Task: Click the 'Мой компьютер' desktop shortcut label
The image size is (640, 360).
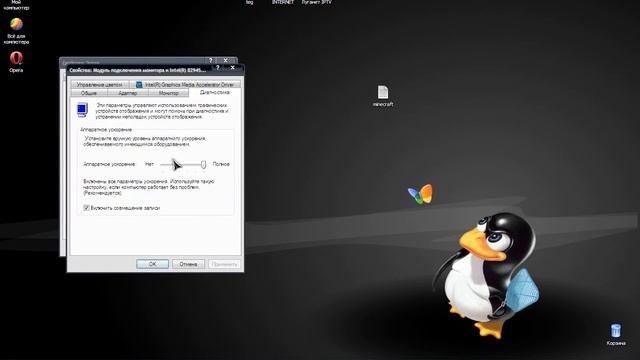Action: (x=16, y=5)
